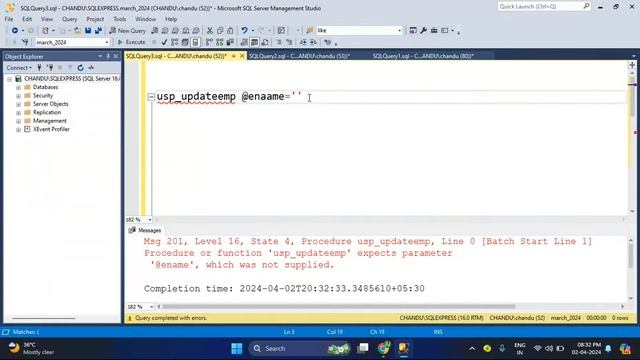The image size is (640, 360).
Task: Click the Navigate Backward icon
Action: (x=15, y=31)
